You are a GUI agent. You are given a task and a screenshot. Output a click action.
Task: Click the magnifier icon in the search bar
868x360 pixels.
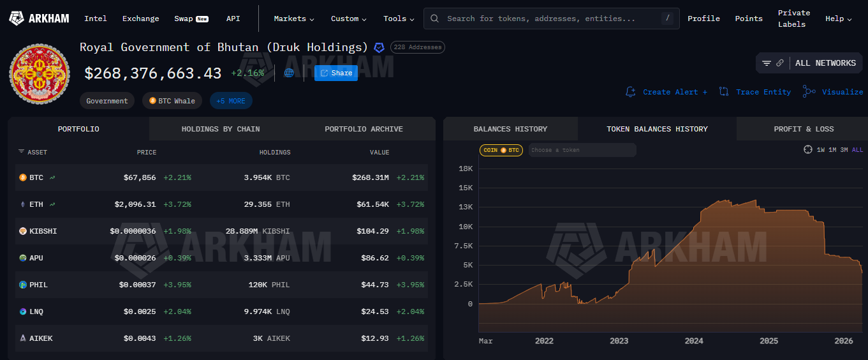click(435, 19)
